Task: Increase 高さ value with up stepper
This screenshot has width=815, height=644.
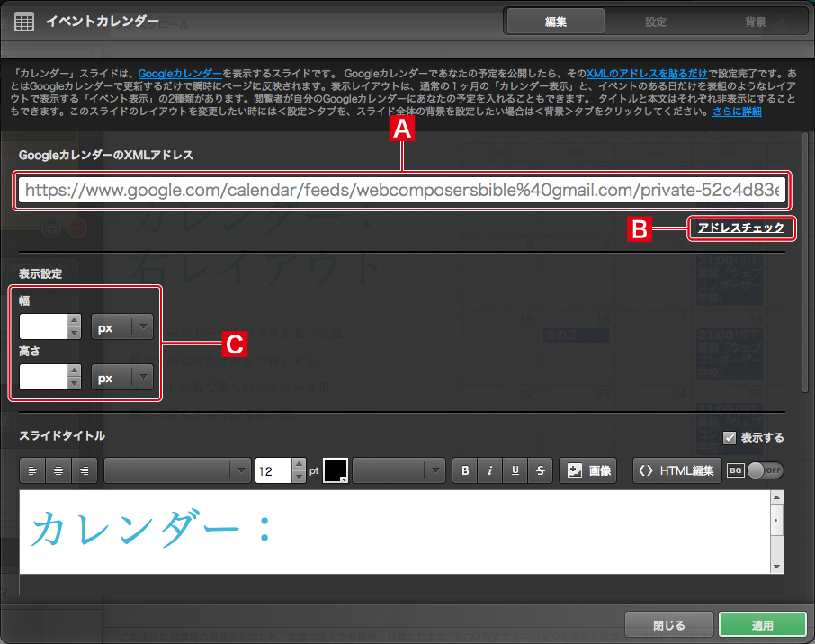Action: point(75,371)
